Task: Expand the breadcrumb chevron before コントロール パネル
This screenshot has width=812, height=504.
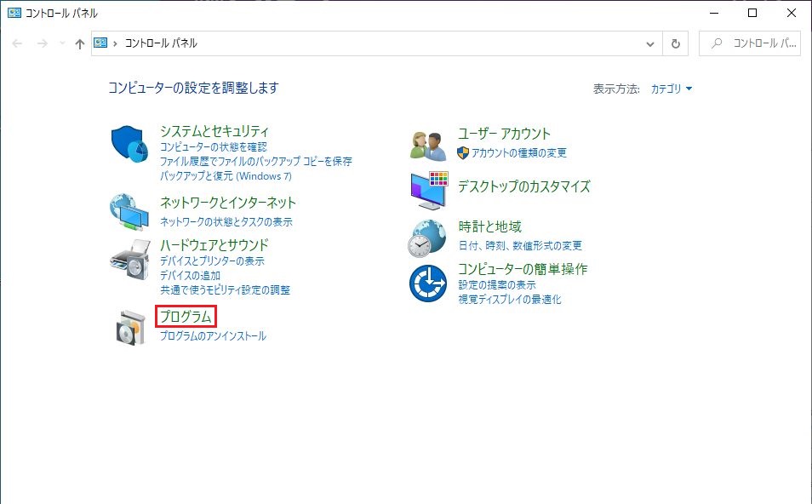Action: pos(115,43)
